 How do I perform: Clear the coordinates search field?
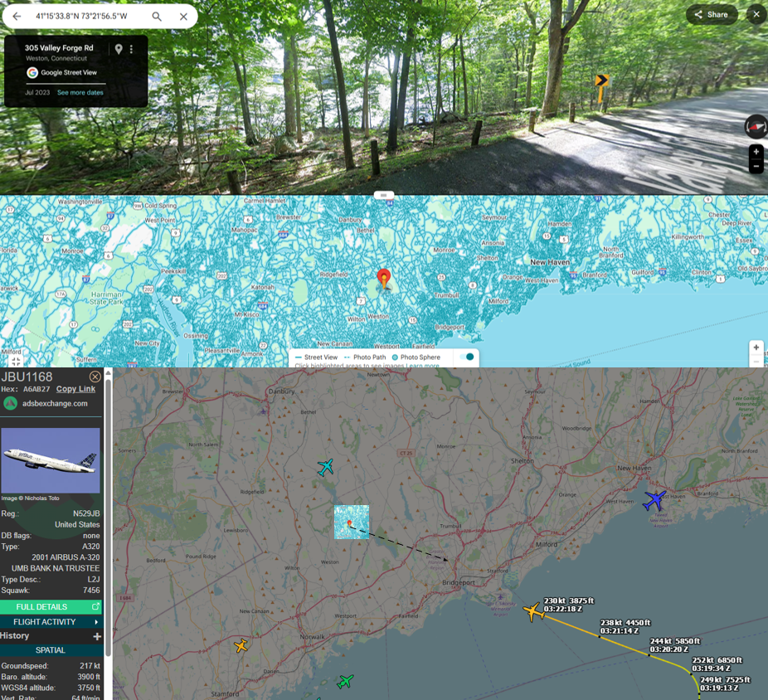click(183, 17)
